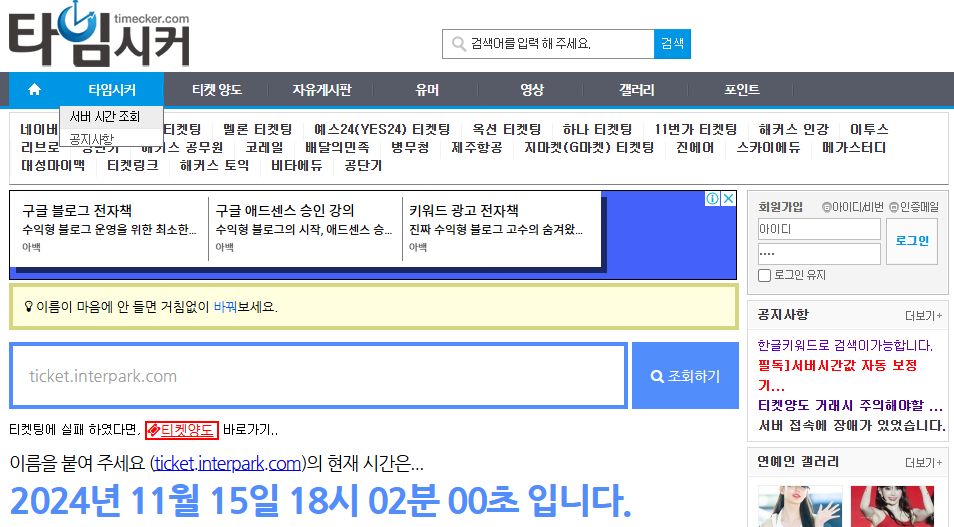Click the blue 검색 search button

pyautogui.click(x=672, y=44)
